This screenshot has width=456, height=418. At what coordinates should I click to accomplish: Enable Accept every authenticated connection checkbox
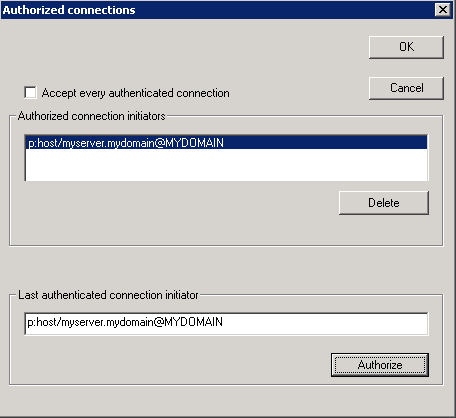(x=30, y=93)
